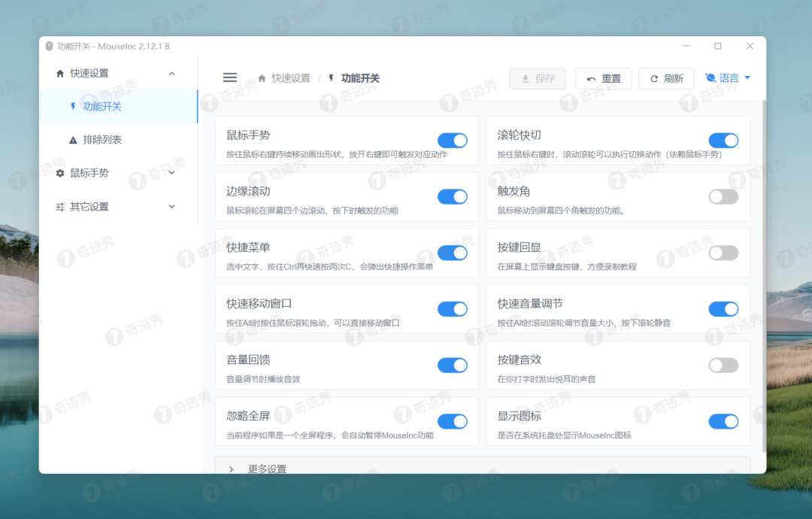Open the 鼠标手势 sidebar menu

tap(119, 173)
